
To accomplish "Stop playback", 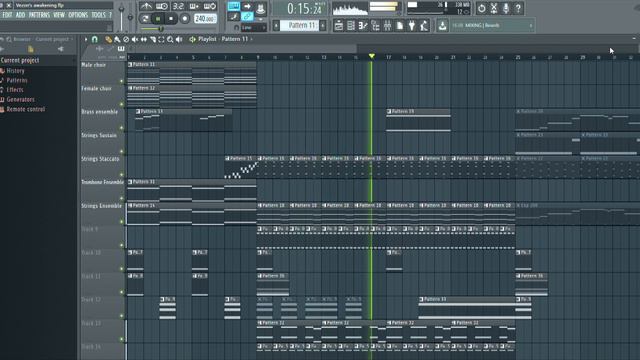I will 171,19.
